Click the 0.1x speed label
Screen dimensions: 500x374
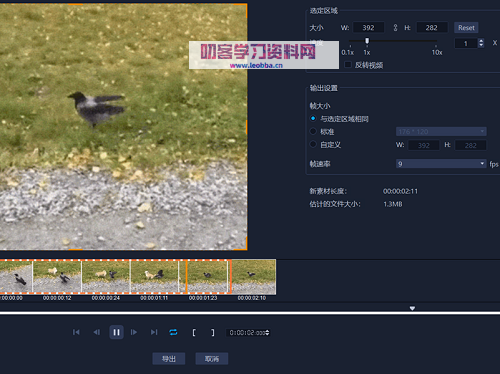(x=347, y=52)
